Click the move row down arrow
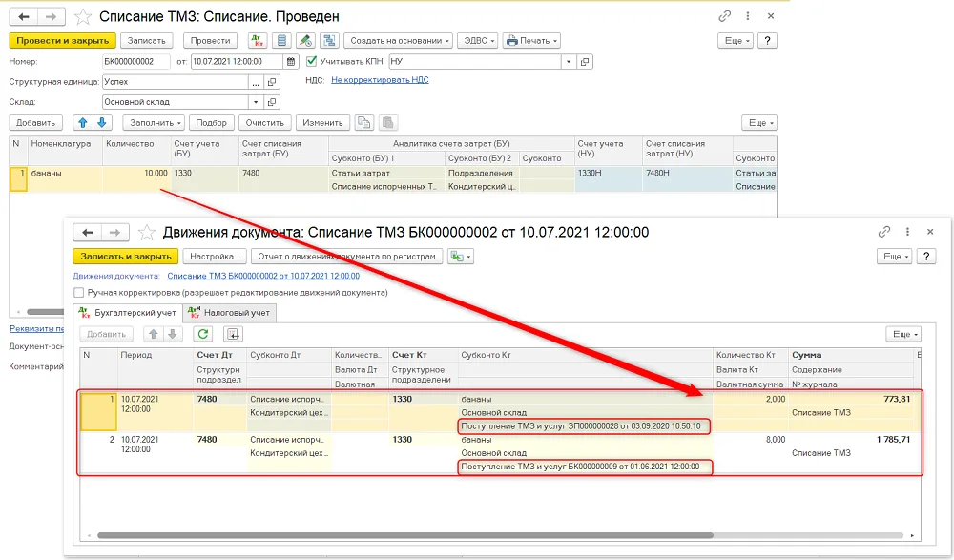Screen dimensions: 954x560 pos(102,123)
